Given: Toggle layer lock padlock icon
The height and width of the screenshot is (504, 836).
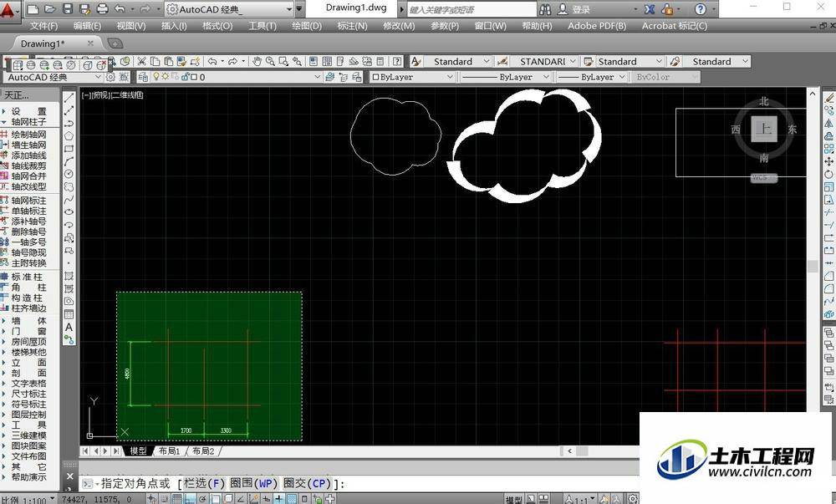Looking at the screenshot, I should (186, 77).
